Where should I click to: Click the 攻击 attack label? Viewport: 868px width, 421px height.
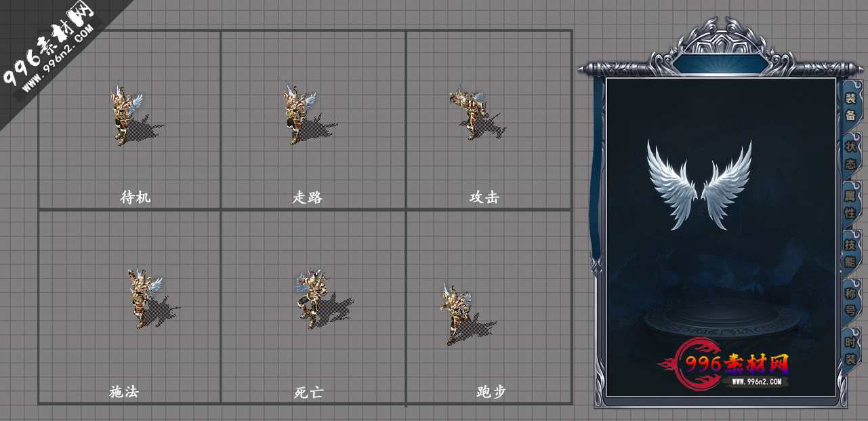[x=484, y=197]
